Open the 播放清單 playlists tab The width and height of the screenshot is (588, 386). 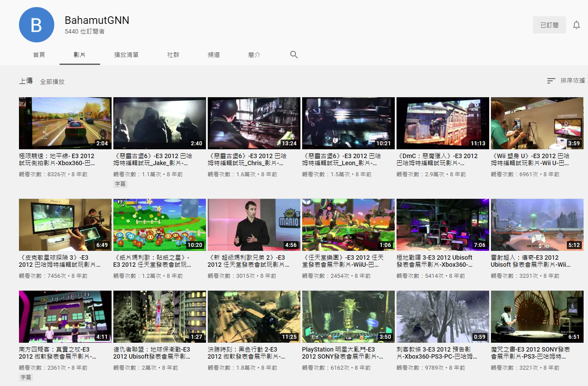(x=126, y=55)
